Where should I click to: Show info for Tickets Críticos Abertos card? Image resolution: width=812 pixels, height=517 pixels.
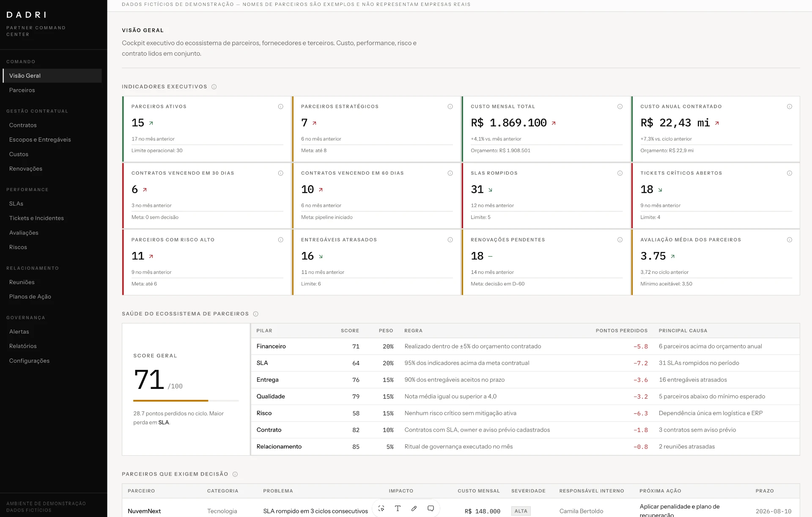click(x=789, y=173)
